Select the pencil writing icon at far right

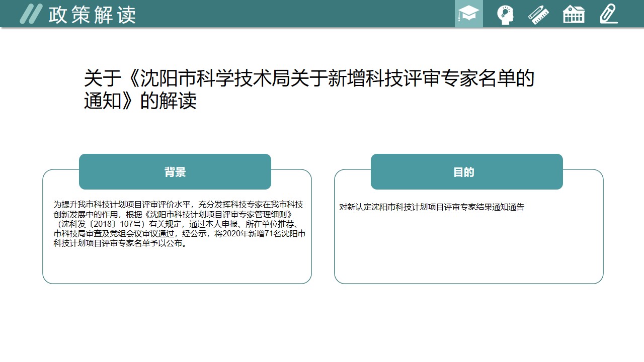(x=608, y=15)
